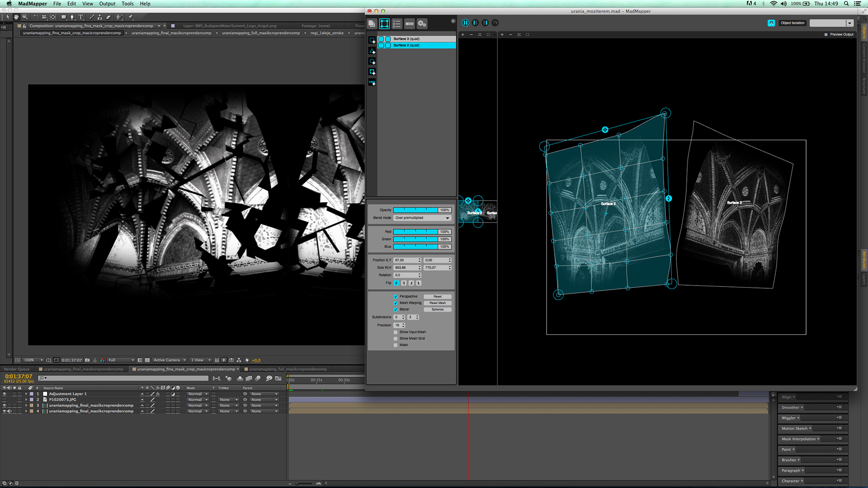This screenshot has width=868, height=488.
Task: Add a DMX fixture via DMX icon
Action: click(x=372, y=82)
